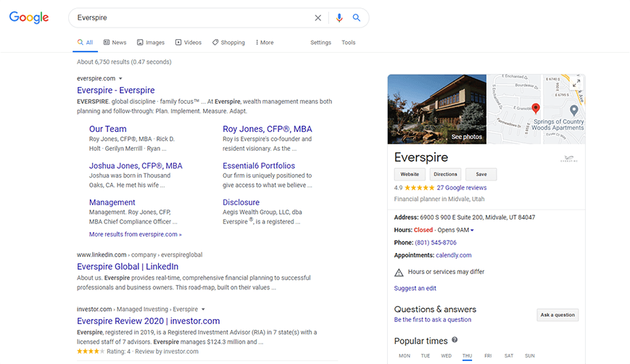Expand business hours dropdown arrow
The height and width of the screenshot is (364, 630).
click(x=472, y=230)
